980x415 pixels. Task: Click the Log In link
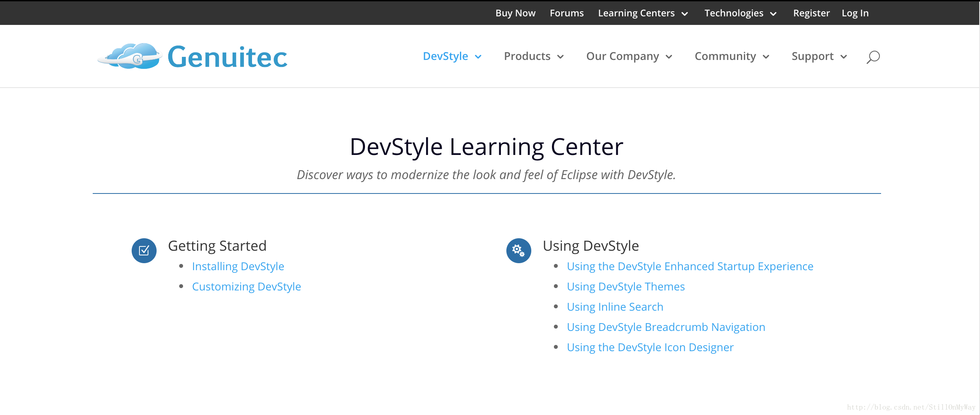coord(855,13)
